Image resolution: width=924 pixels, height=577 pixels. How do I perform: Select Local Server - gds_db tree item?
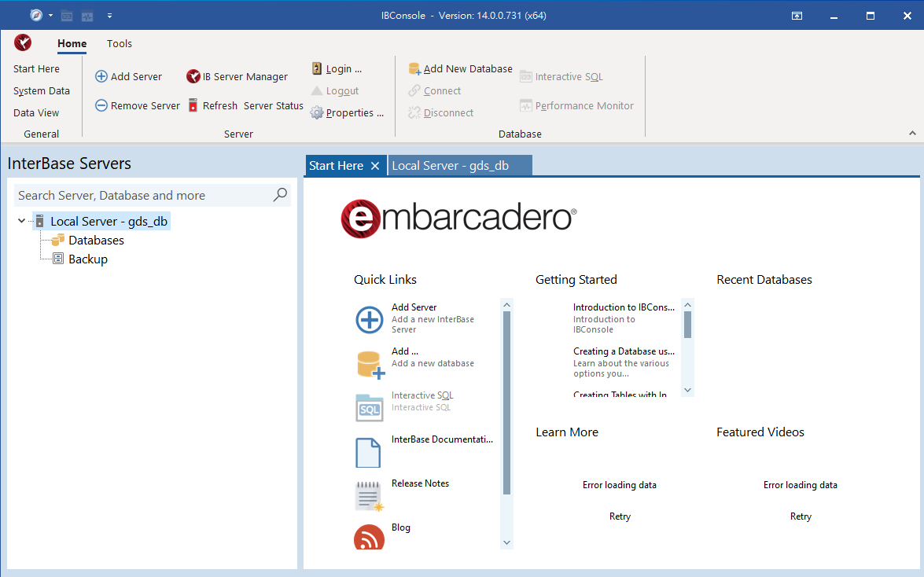point(109,221)
